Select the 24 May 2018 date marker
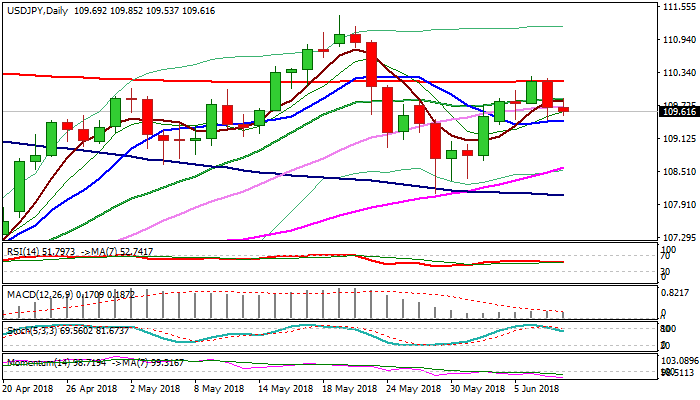700x400 pixels. tap(407, 387)
